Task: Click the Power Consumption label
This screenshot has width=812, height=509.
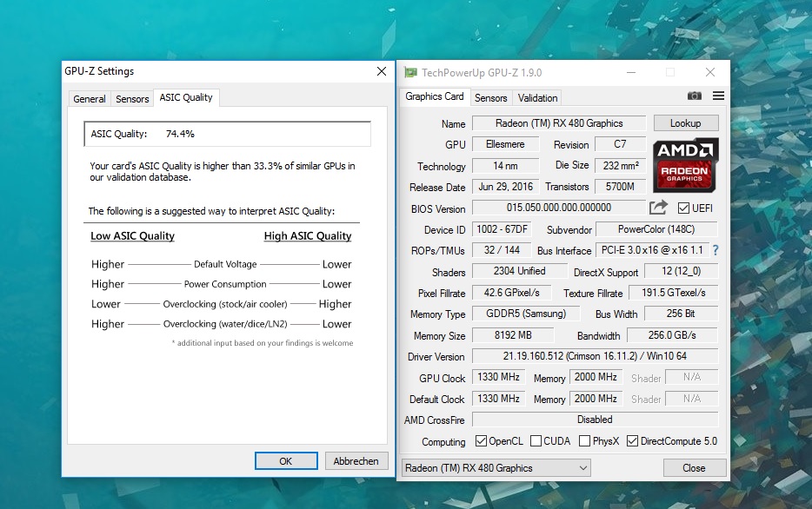Action: 225,284
